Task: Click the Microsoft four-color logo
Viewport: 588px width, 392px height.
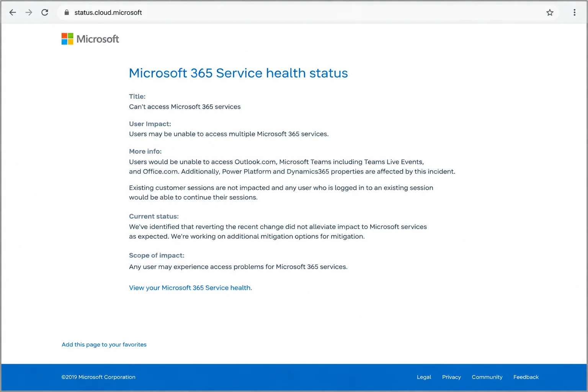Action: (x=67, y=39)
